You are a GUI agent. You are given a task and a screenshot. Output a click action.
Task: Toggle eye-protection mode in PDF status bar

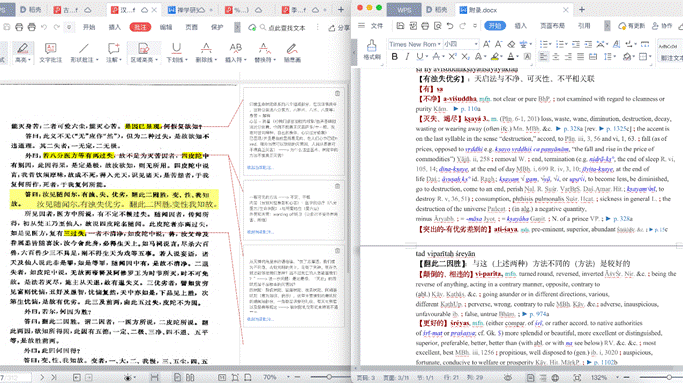point(128,377)
